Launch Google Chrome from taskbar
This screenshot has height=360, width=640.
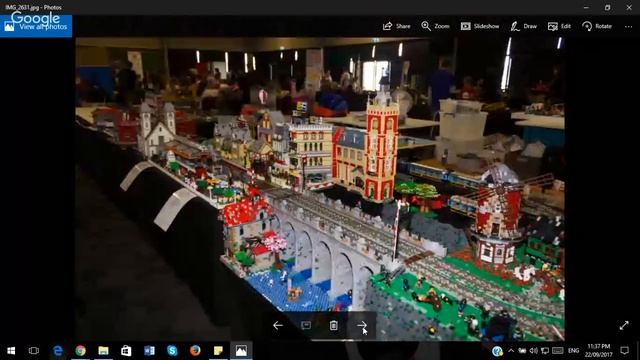pos(80,350)
